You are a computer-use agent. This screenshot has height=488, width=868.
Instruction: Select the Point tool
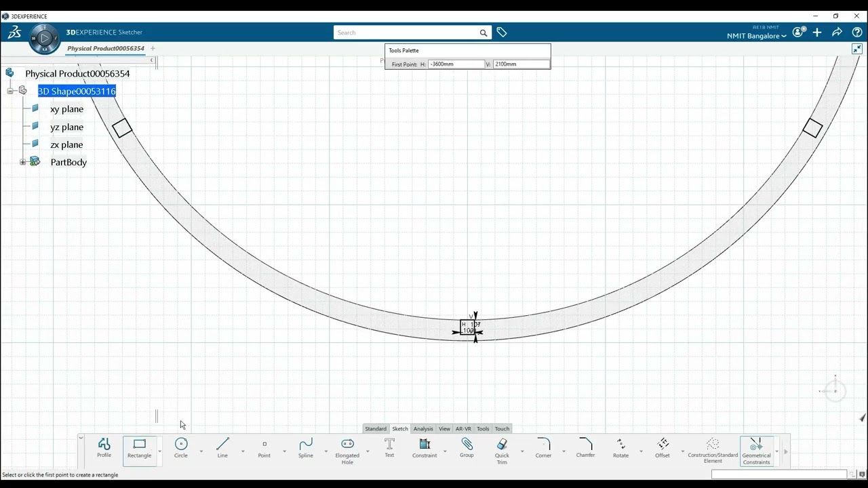(x=264, y=449)
